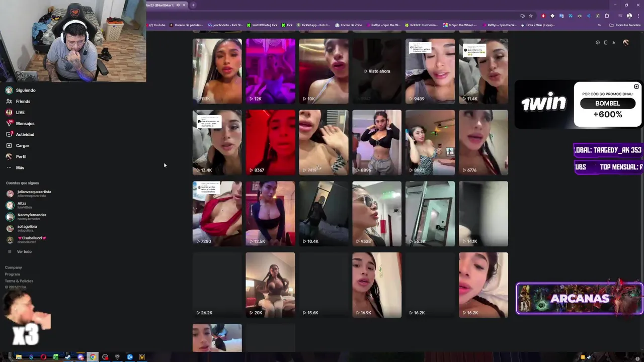Open the Kicklet.app bookmark

coord(313,25)
